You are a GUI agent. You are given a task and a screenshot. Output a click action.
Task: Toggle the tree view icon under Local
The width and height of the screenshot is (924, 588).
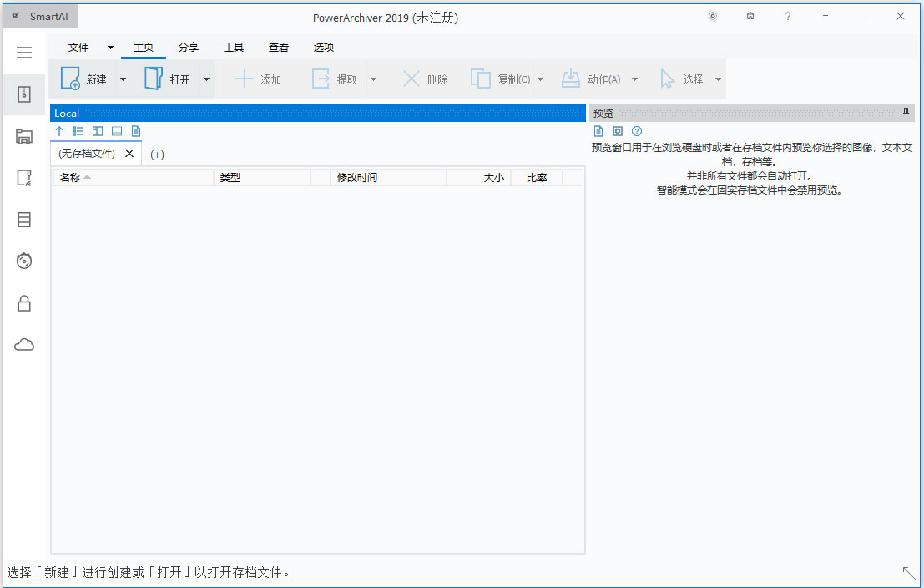(x=78, y=131)
